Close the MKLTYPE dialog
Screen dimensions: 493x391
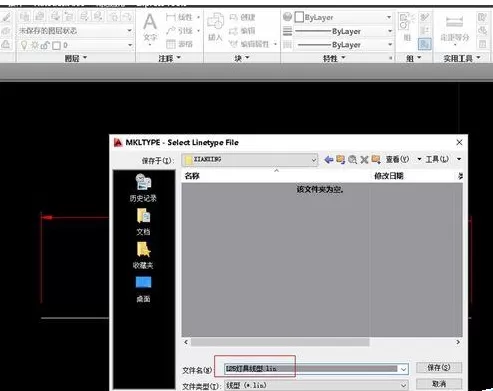point(459,142)
